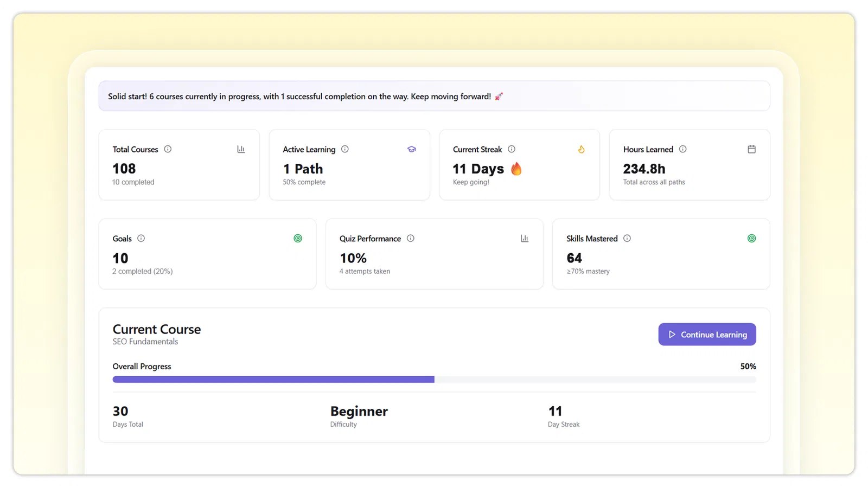Click the Overall Progress bar
This screenshot has width=868, height=488.
tap(434, 380)
